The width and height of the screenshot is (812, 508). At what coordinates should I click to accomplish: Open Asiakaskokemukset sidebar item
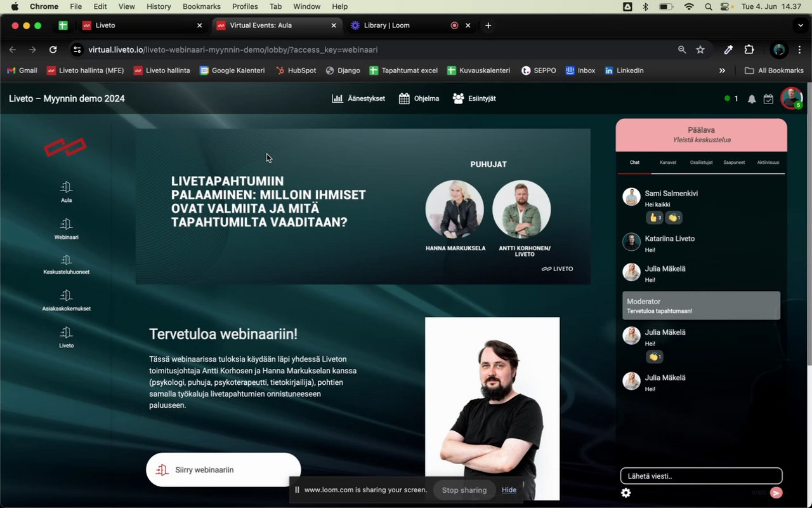[66, 300]
